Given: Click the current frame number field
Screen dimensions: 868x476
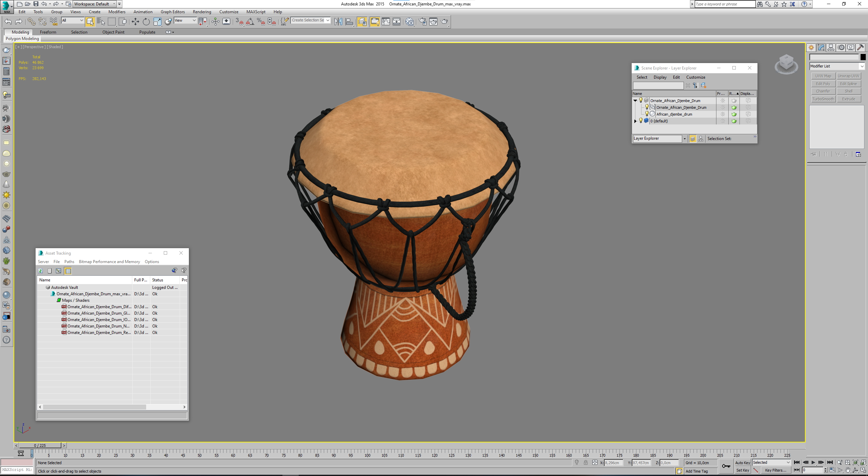Looking at the screenshot, I should tap(812, 470).
